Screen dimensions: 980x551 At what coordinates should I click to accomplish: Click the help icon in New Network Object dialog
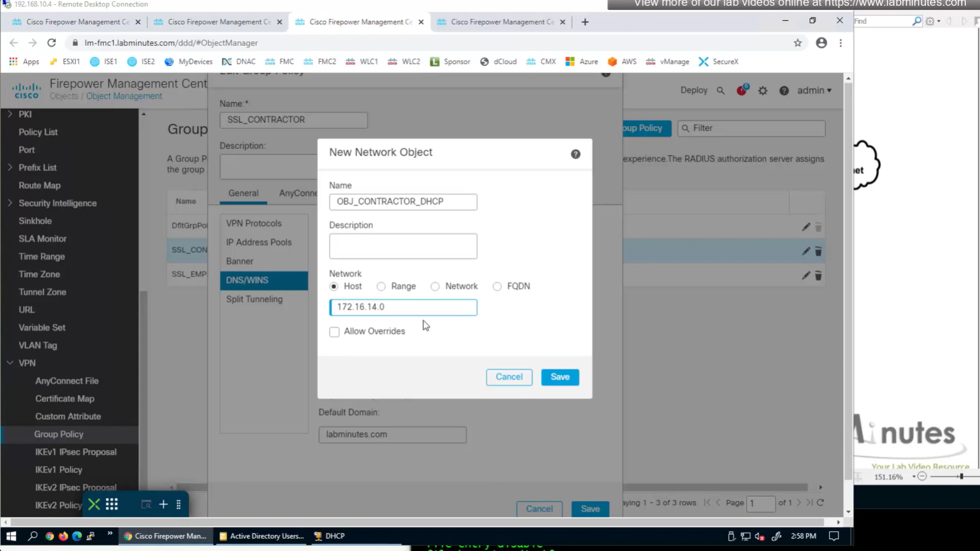(575, 154)
